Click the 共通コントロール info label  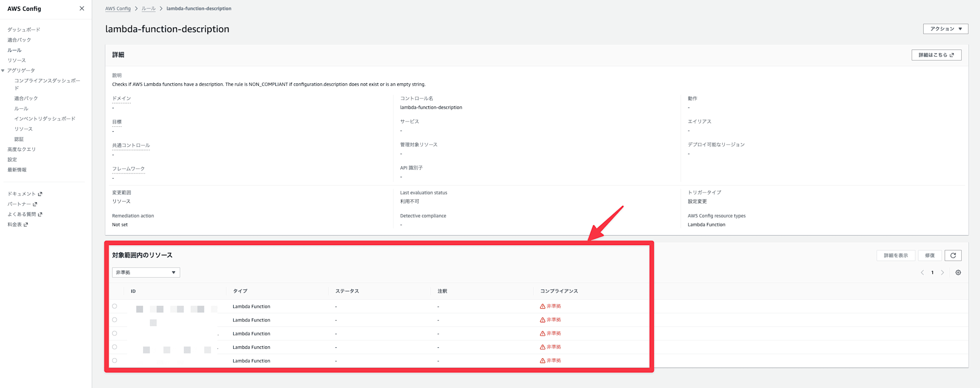tap(131, 145)
